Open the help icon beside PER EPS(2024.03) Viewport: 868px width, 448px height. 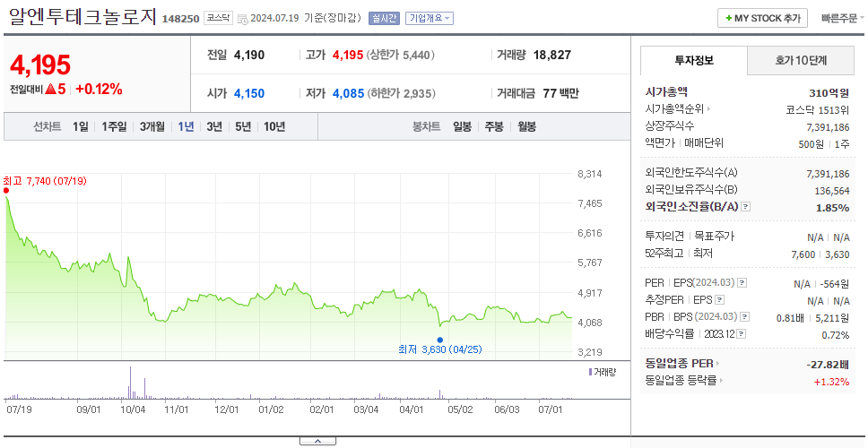pyautogui.click(x=742, y=283)
